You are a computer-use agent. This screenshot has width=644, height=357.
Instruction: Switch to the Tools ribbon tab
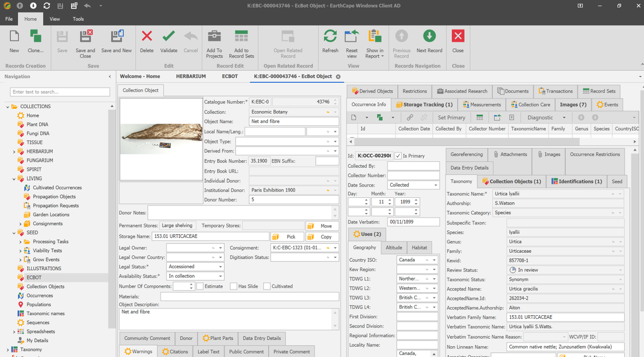(78, 19)
